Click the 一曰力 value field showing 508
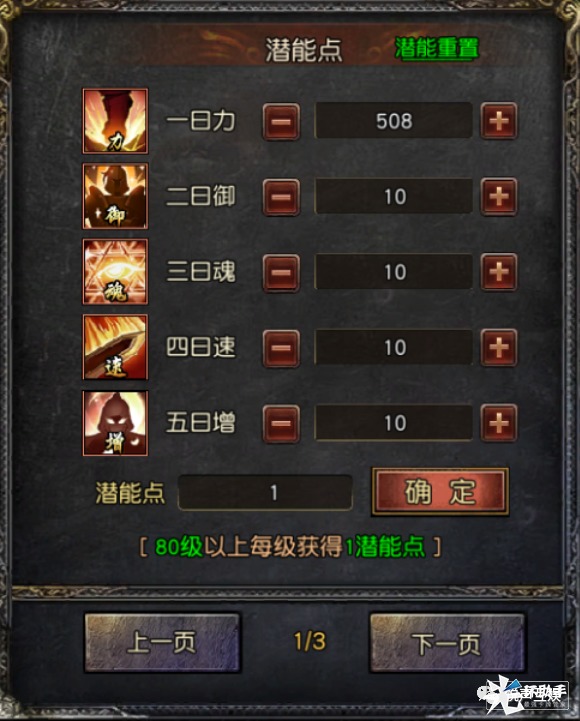 [394, 121]
